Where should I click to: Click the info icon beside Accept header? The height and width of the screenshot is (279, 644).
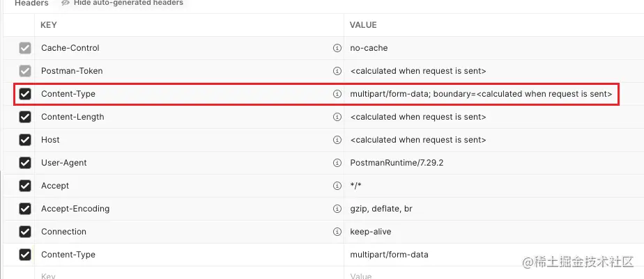[337, 186]
